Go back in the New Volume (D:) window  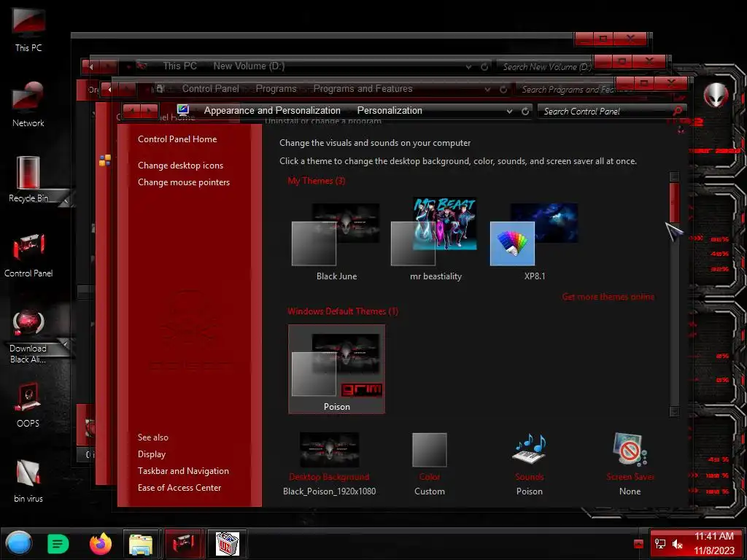click(91, 66)
